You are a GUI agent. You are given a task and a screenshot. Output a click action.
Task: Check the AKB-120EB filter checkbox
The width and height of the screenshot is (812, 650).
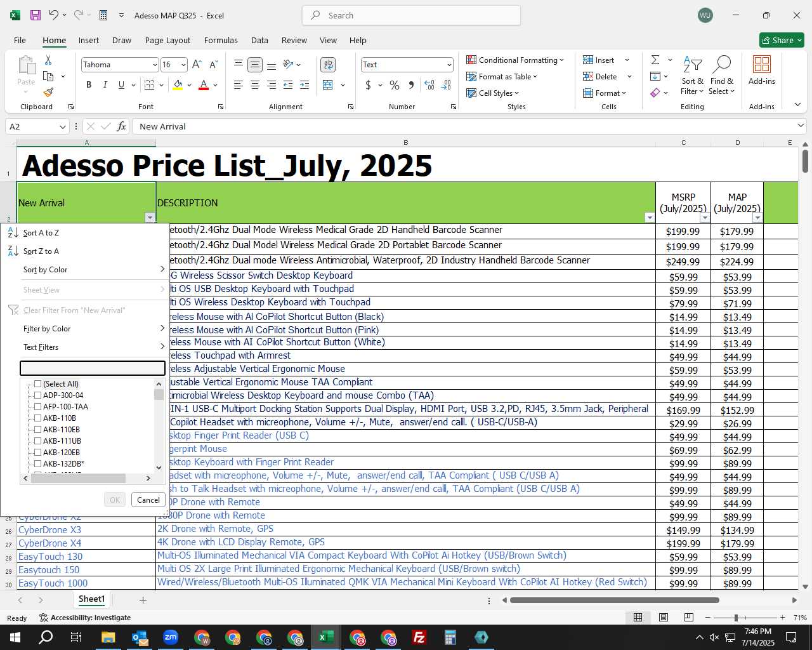click(37, 453)
